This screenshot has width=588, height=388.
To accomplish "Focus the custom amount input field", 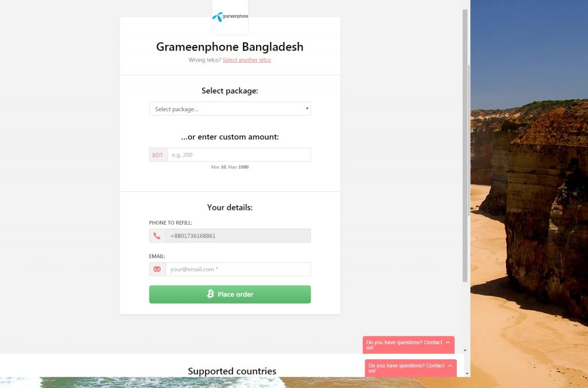I will (239, 155).
